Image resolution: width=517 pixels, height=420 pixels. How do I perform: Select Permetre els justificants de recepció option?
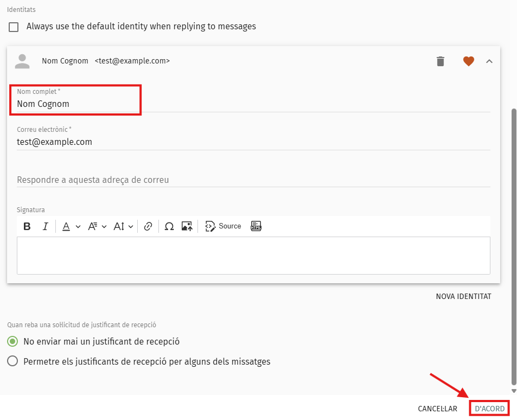[12, 361]
